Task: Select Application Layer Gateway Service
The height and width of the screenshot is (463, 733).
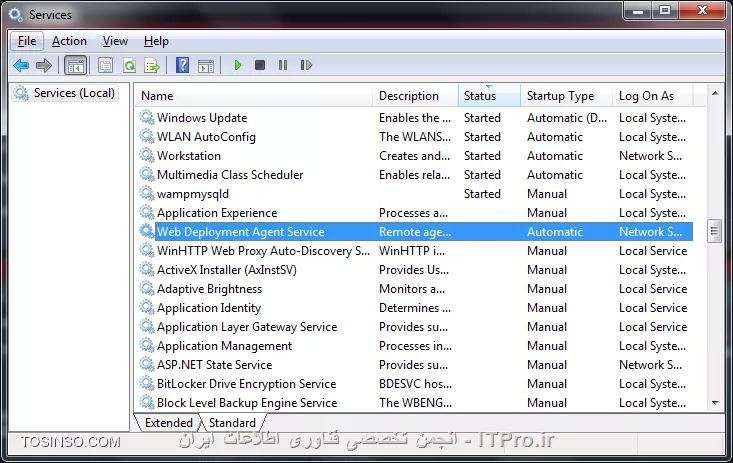Action: point(414,326)
